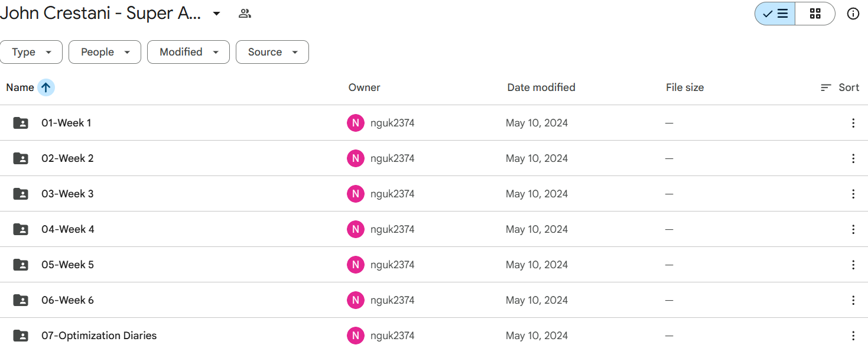
Task: Expand the Type filter dropdown
Action: [31, 52]
